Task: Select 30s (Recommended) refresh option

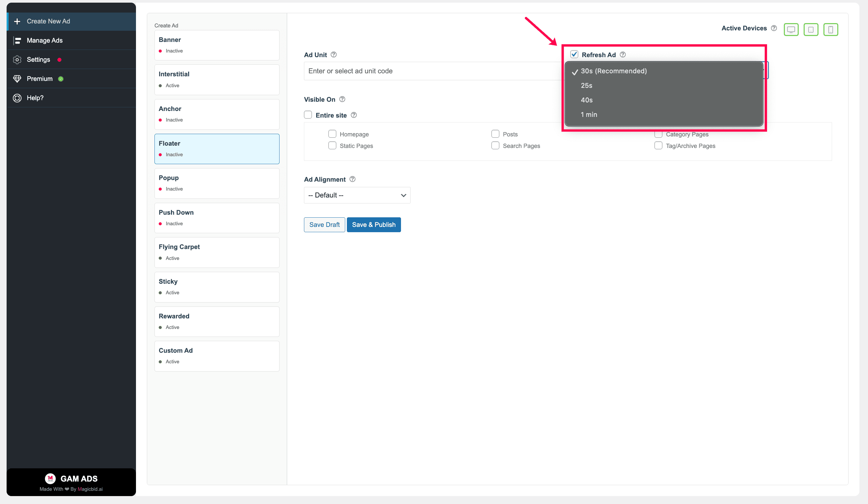Action: (x=663, y=71)
